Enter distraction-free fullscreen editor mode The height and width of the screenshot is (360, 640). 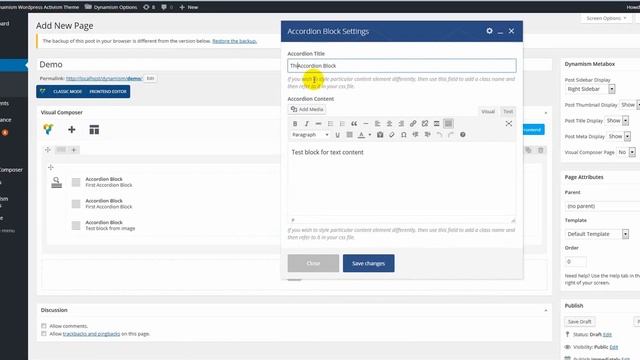tap(509, 124)
